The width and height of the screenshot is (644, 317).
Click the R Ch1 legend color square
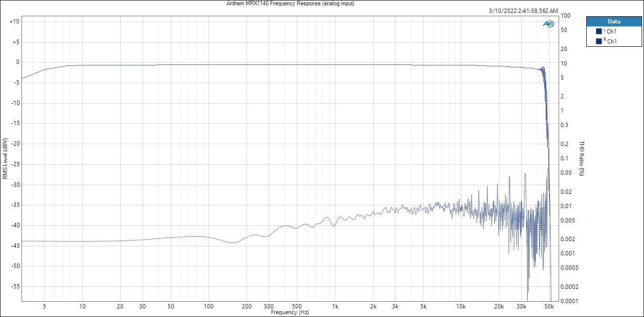(599, 42)
